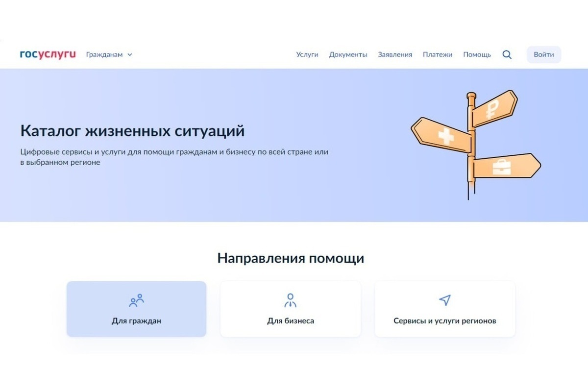This screenshot has width=588, height=392.
Task: Open the "Платежи" section
Action: [437, 54]
